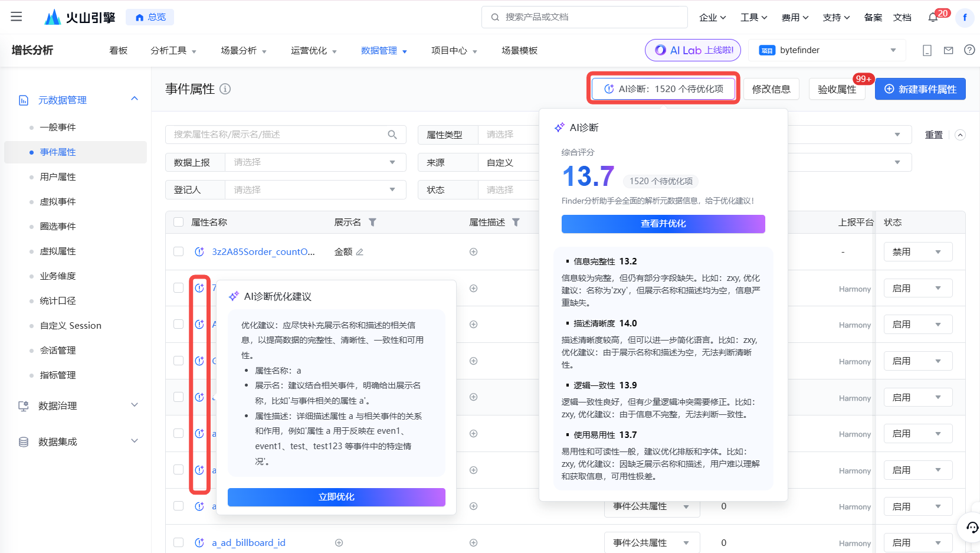Check the 3z2A85Sorder_countO row checkbox
This screenshot has width=980, height=553.
179,252
